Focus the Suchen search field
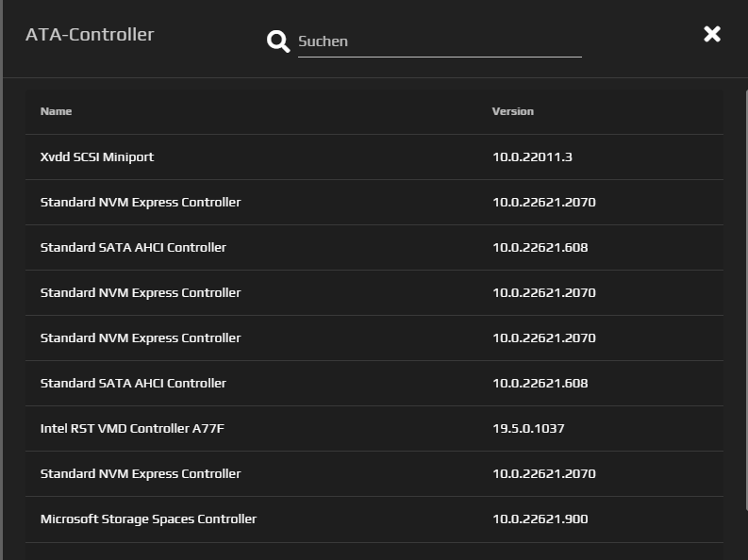The width and height of the screenshot is (748, 560). (x=439, y=41)
